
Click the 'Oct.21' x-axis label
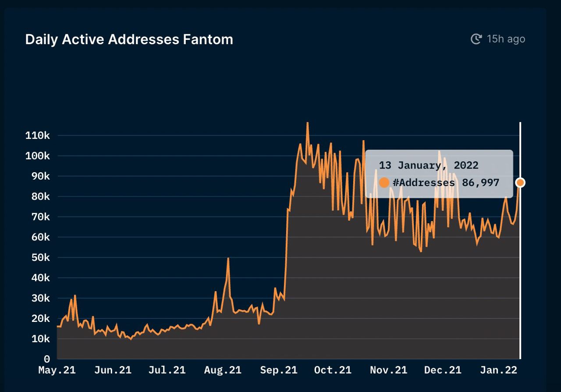click(x=333, y=370)
